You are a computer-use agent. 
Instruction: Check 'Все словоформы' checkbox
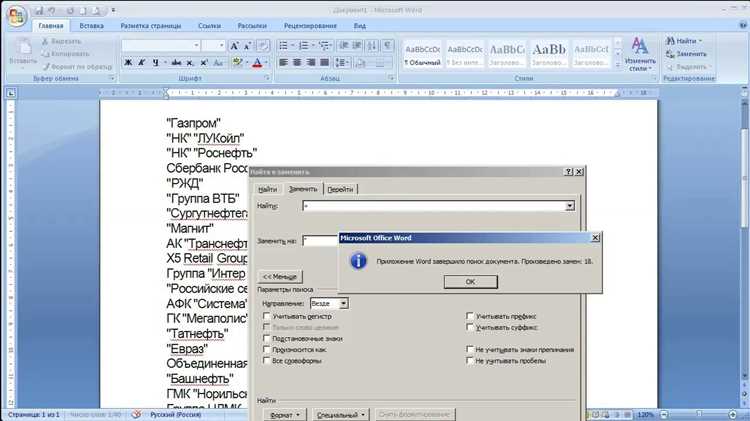[267, 360]
